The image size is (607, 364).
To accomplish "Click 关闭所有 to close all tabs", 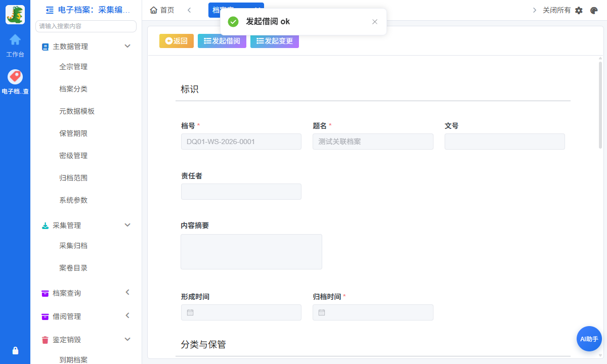I will click(556, 10).
